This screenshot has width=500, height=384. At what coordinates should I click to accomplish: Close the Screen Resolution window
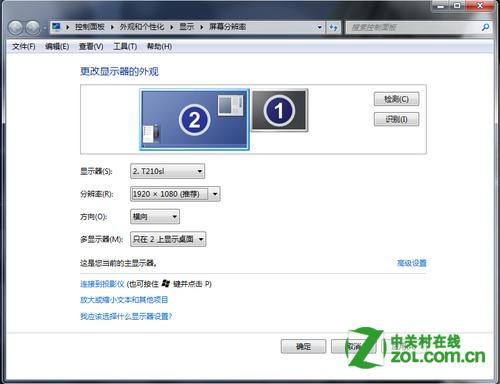(480, 5)
